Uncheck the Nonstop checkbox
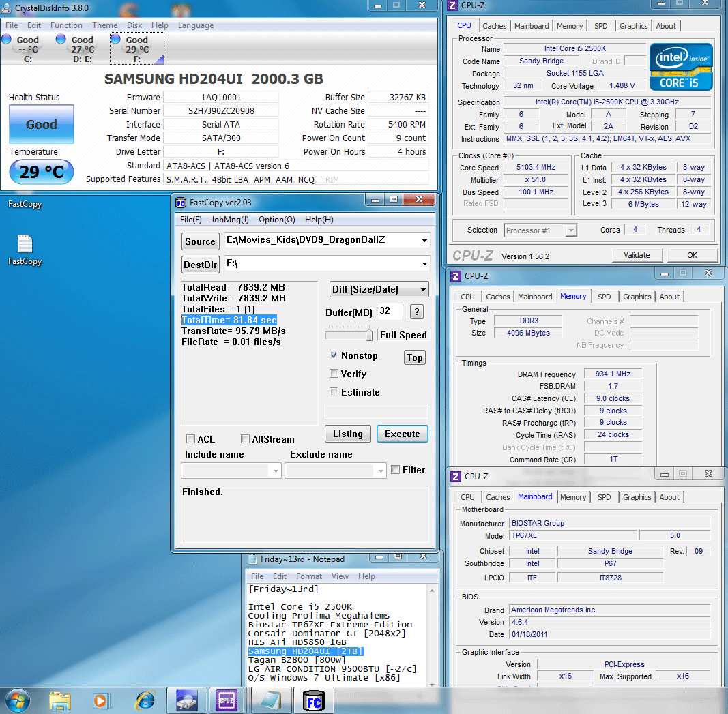Screen dimensions: 728x714 [334, 355]
